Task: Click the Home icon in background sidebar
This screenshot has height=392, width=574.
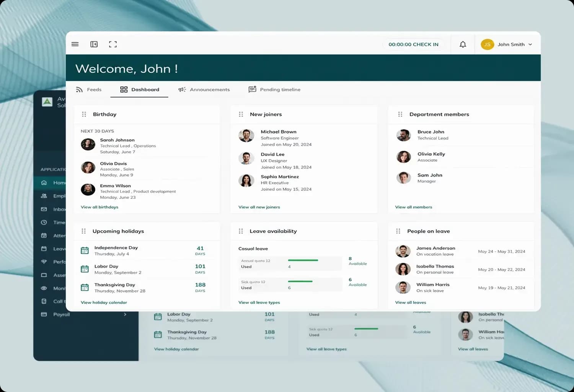Action: click(44, 182)
